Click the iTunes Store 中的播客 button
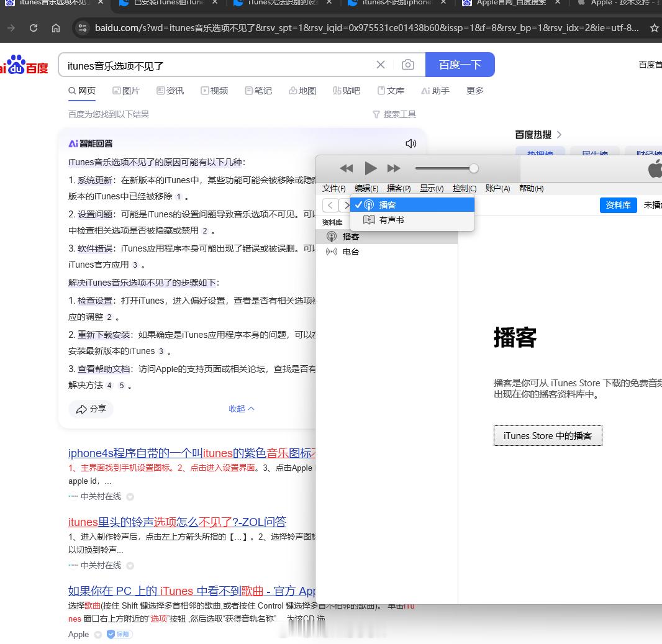662x644 pixels. 548,435
